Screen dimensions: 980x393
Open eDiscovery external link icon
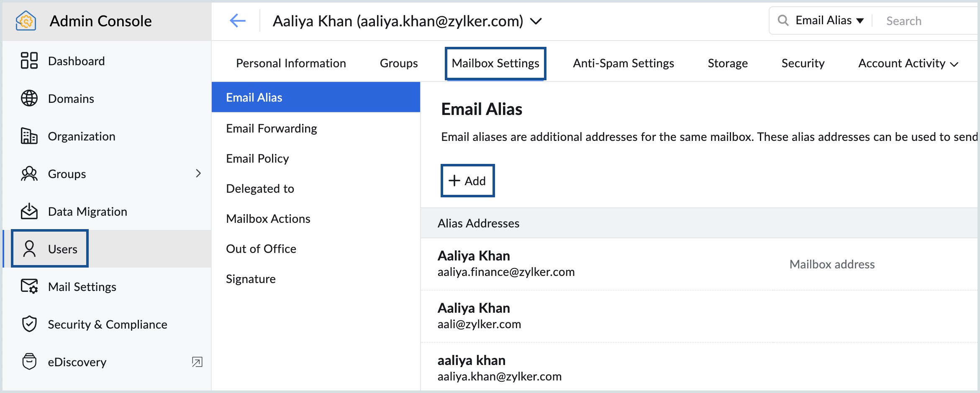click(197, 362)
